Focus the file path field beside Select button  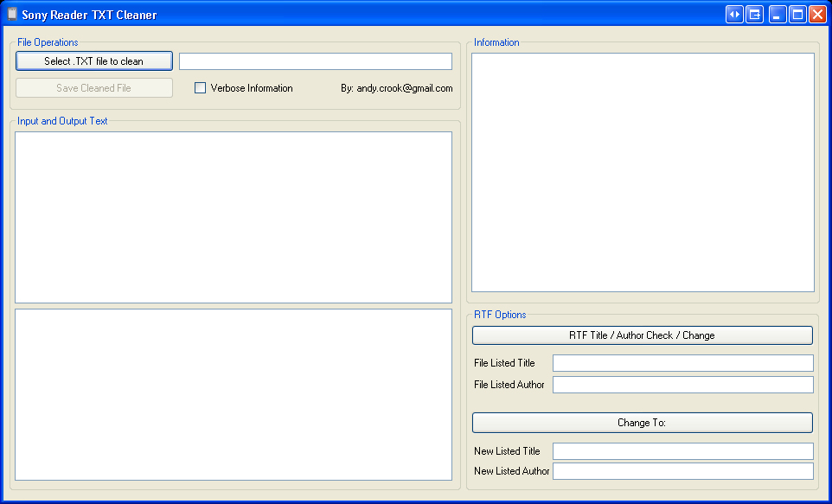[x=315, y=61]
